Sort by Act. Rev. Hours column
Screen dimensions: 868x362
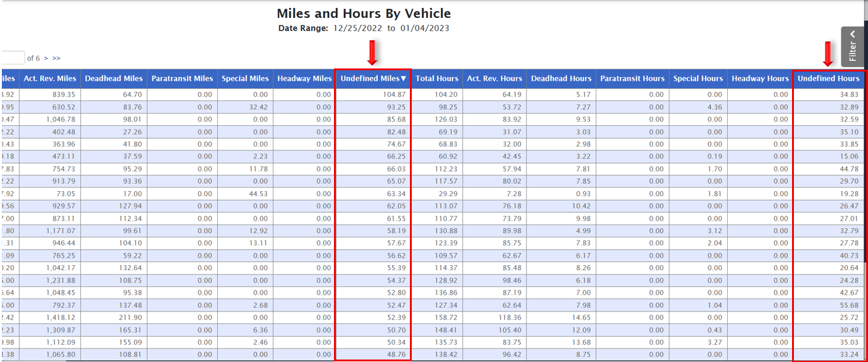[494, 78]
